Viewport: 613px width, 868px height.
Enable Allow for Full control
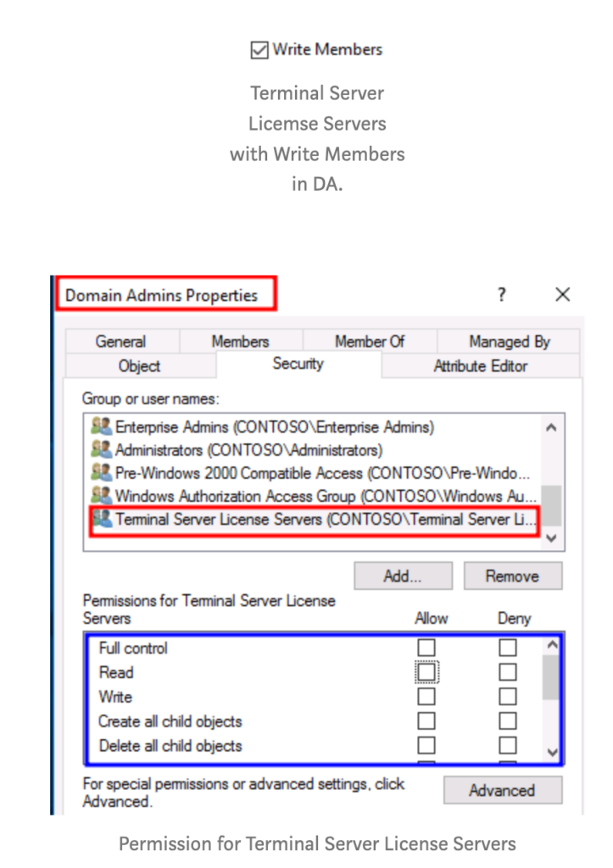tap(426, 648)
